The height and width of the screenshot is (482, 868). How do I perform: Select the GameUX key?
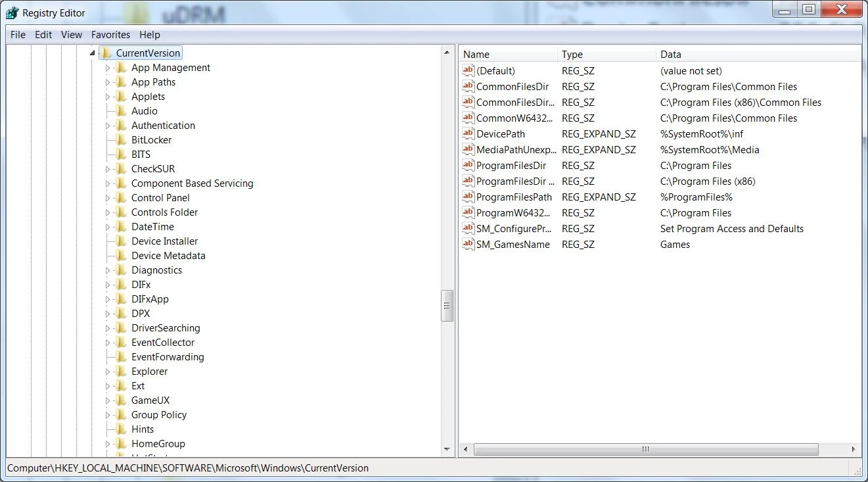(150, 400)
